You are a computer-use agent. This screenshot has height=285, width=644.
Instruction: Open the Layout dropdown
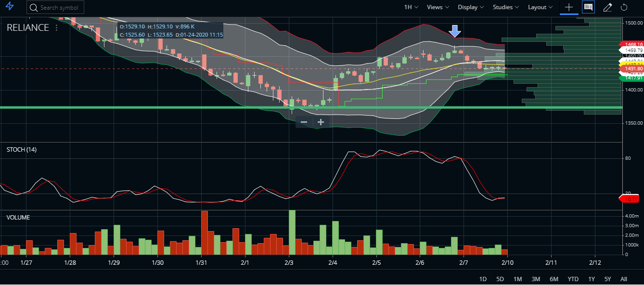tap(540, 7)
